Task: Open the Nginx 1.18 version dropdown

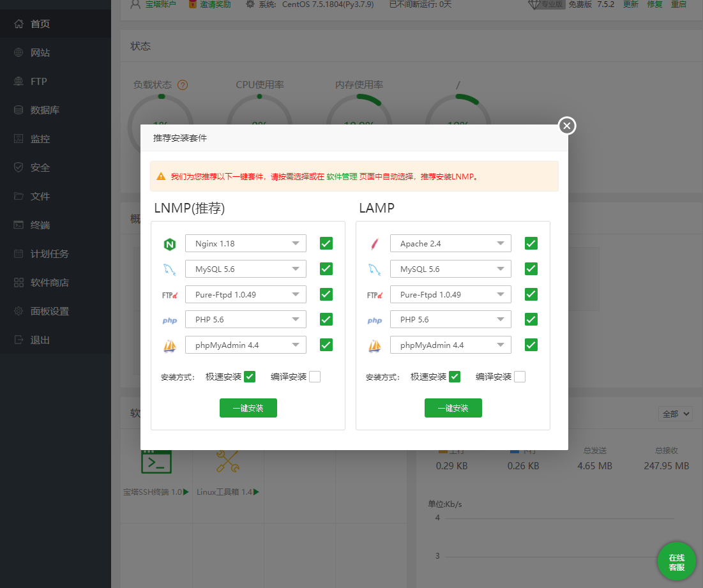Action: click(x=246, y=243)
